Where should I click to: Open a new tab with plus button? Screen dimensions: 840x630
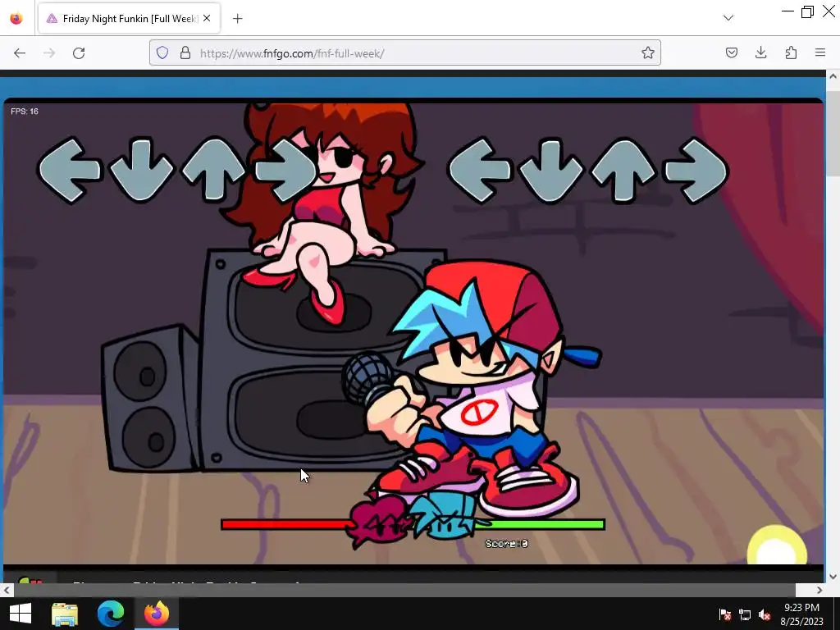[x=237, y=19]
